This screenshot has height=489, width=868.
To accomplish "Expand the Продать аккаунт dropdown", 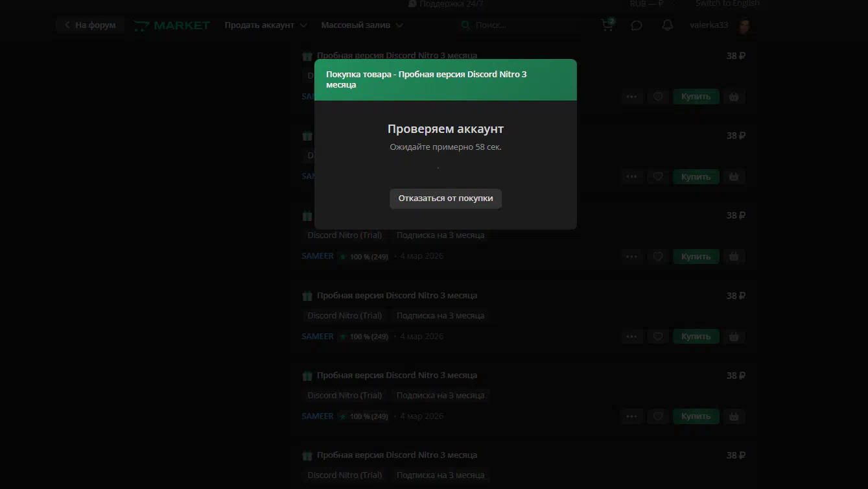I will point(266,25).
